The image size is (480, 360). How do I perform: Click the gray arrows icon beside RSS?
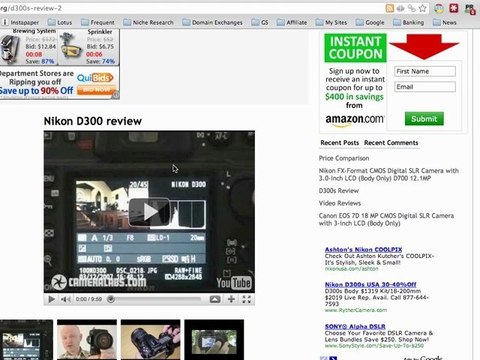click(x=400, y=8)
